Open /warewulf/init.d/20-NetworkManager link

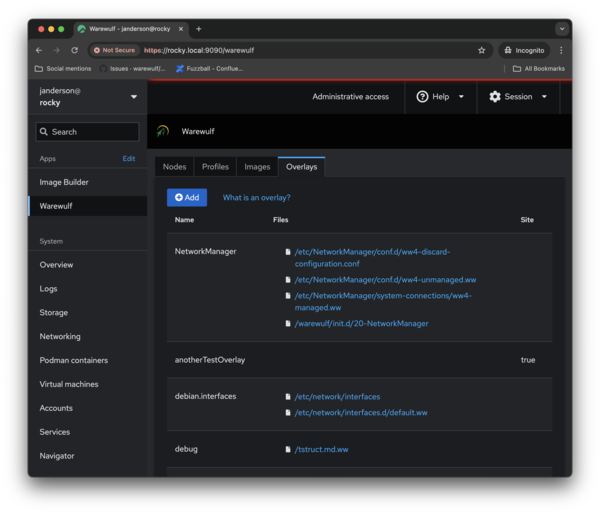pos(361,324)
